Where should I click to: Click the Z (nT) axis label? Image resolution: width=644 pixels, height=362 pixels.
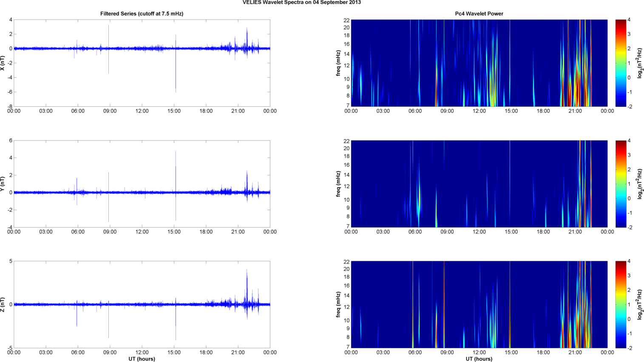[x=3, y=305]
